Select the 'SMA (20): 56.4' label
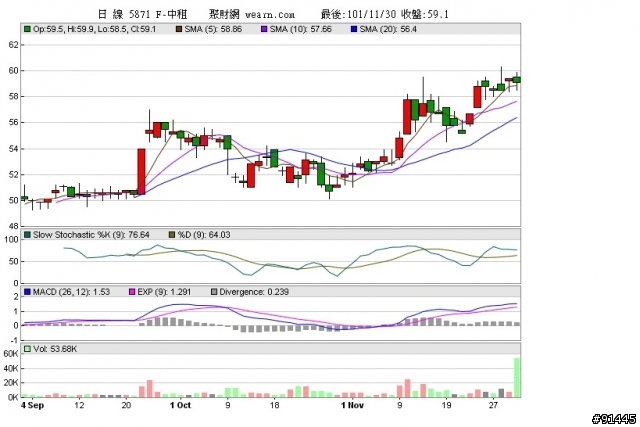This screenshot has width=640, height=427. pos(388,29)
